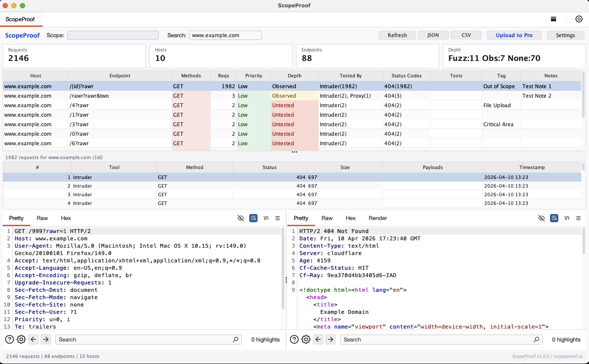Click the Upload to Pro button
Image resolution: width=589 pixels, height=364 pixels.
tap(514, 35)
